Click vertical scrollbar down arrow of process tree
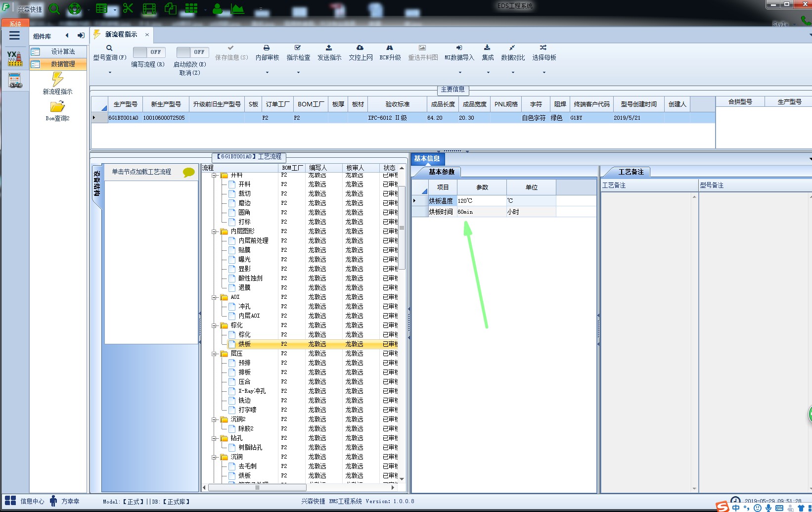This screenshot has height=512, width=812. [402, 479]
